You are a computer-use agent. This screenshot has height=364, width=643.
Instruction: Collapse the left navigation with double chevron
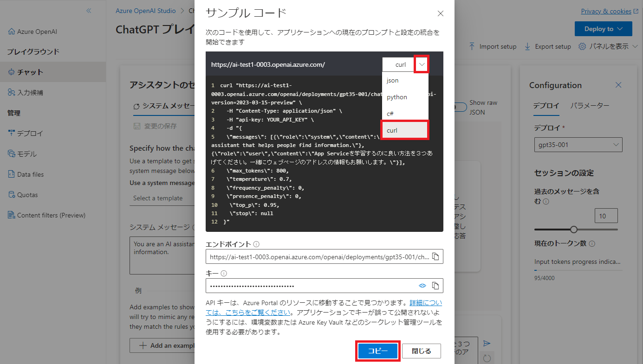89,11
